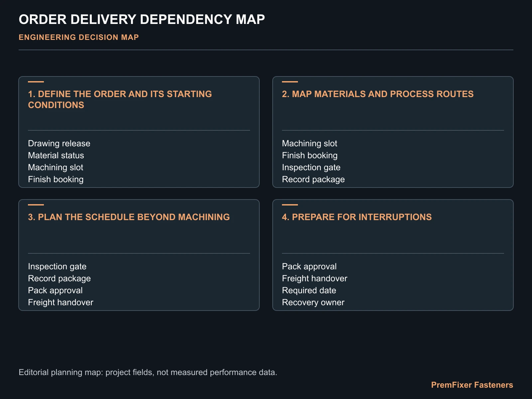The width and height of the screenshot is (532, 399).
Task: Click "Finish booking" in the Map Materials card
Action: pos(310,155)
